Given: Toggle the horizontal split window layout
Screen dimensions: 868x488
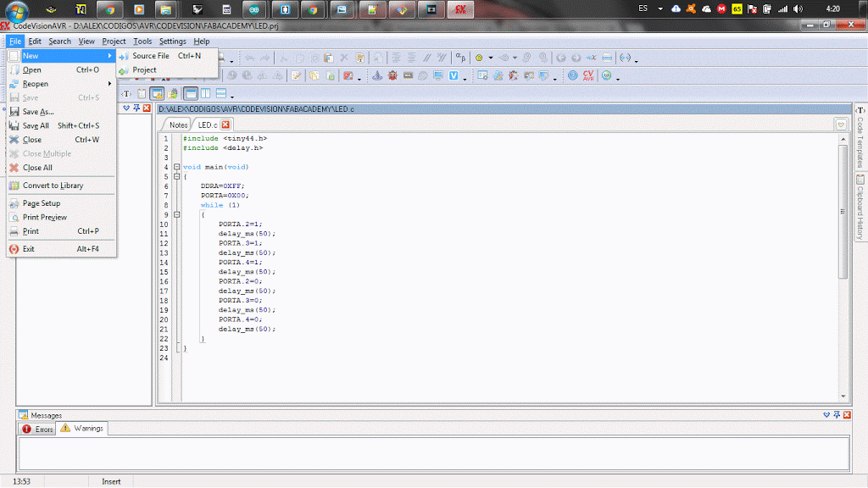Looking at the screenshot, I should 221,93.
